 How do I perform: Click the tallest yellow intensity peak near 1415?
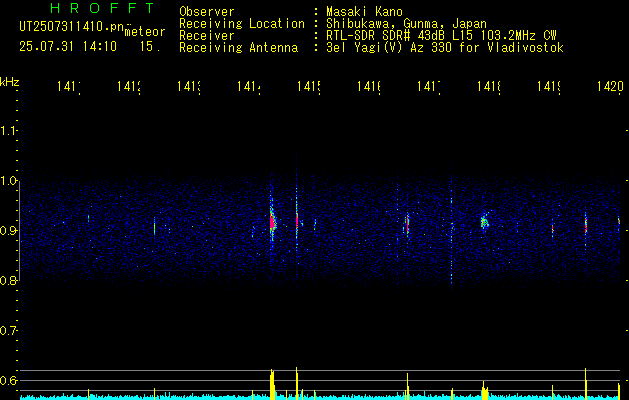click(296, 383)
